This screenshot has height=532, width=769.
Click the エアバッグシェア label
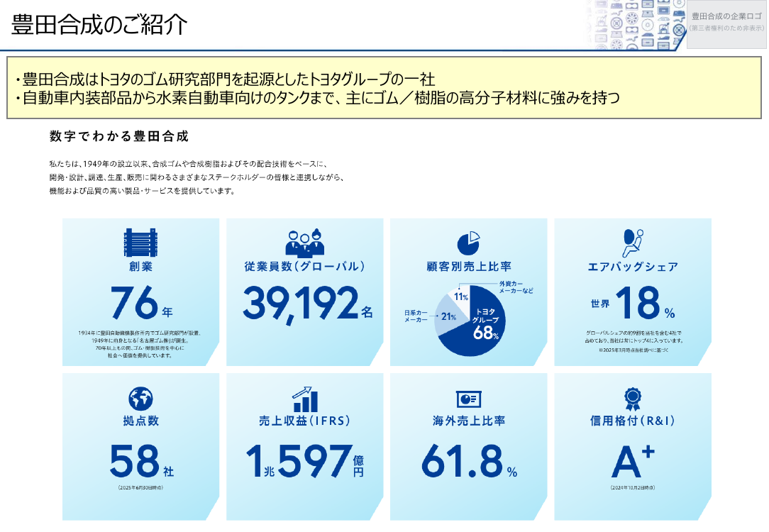[x=633, y=267]
